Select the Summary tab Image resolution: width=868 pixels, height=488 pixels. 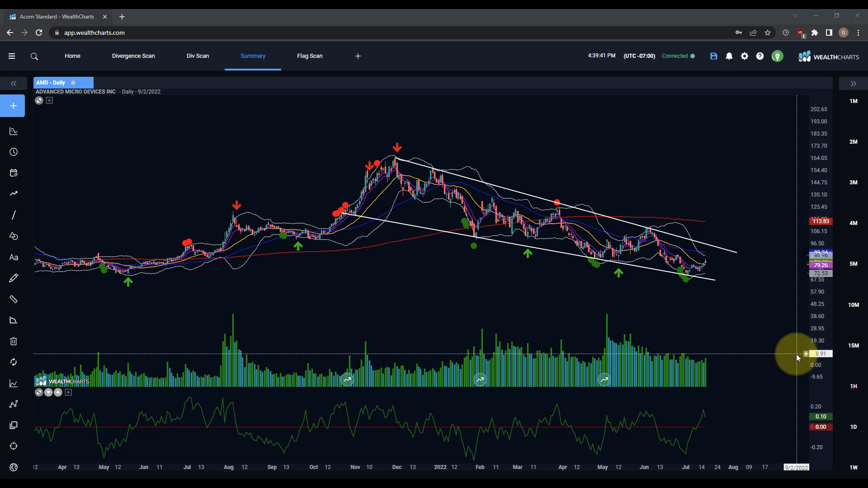[x=253, y=56]
